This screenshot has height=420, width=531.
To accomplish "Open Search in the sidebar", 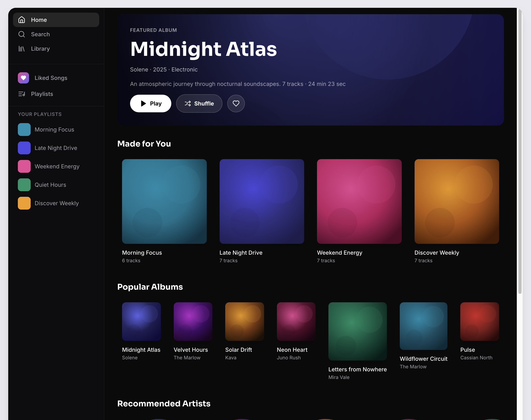I will 56,34.
